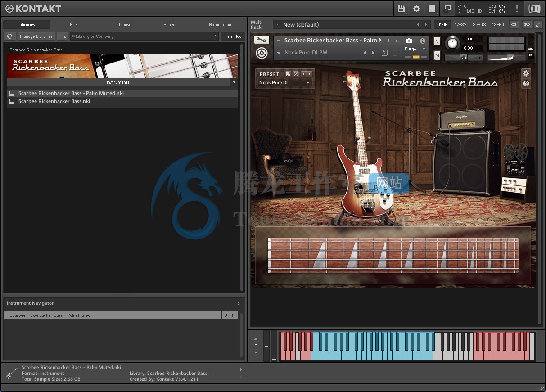Select next snapshot arrow beside Neck Pure DI PM

(x=373, y=53)
